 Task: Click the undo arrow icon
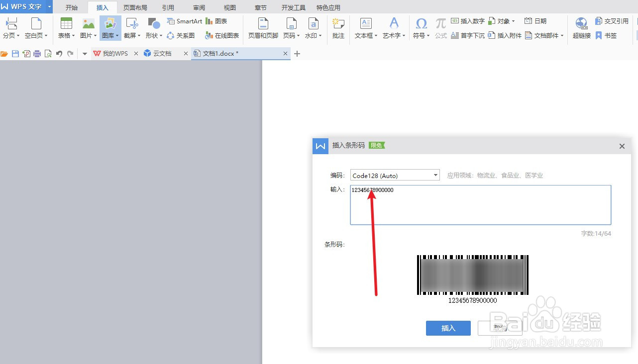coord(59,54)
